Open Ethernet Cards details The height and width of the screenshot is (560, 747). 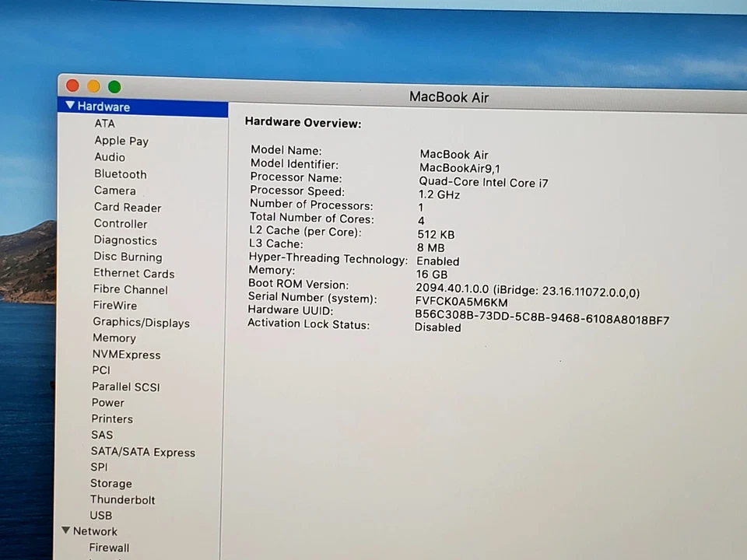(134, 273)
